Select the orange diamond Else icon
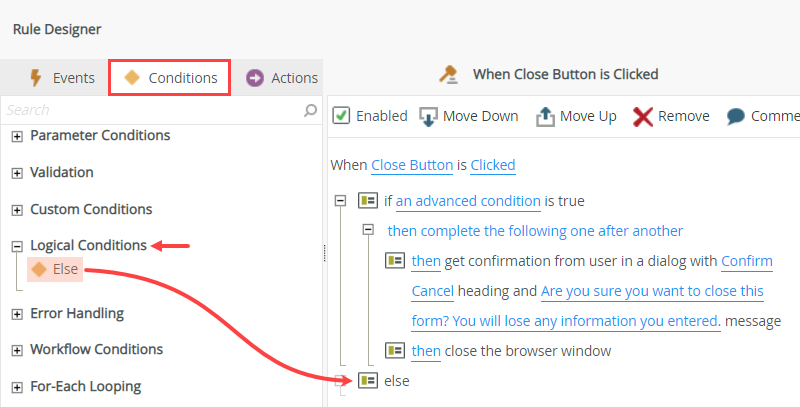 tap(39, 269)
